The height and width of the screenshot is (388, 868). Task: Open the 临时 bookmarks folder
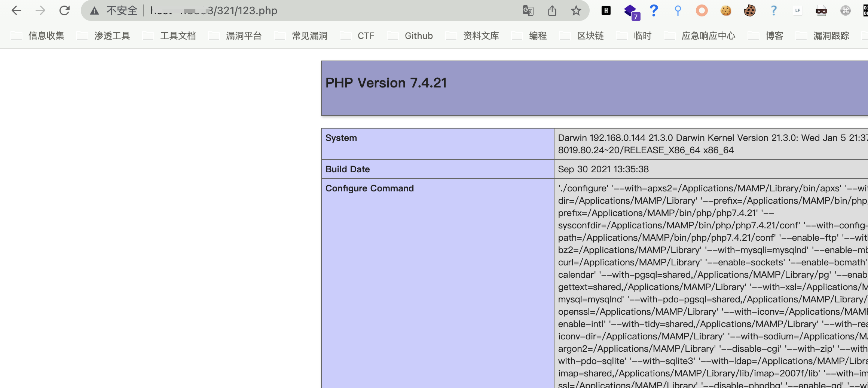(634, 36)
